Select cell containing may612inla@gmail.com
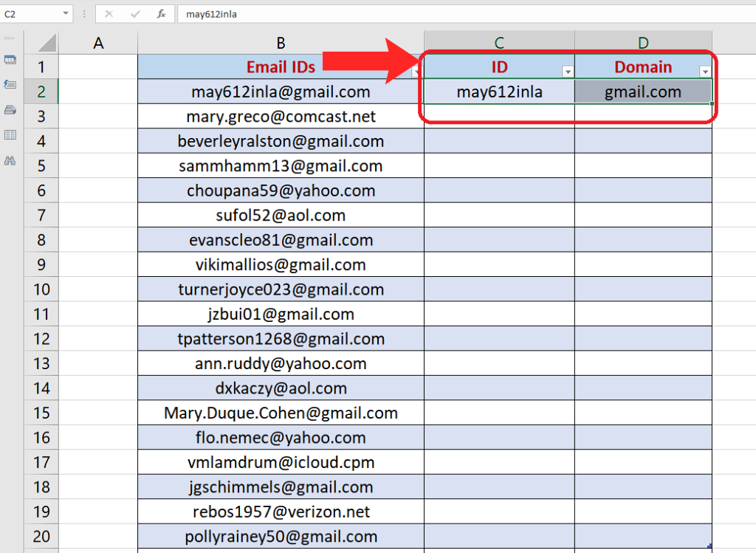Image resolution: width=756 pixels, height=553 pixels. (281, 92)
